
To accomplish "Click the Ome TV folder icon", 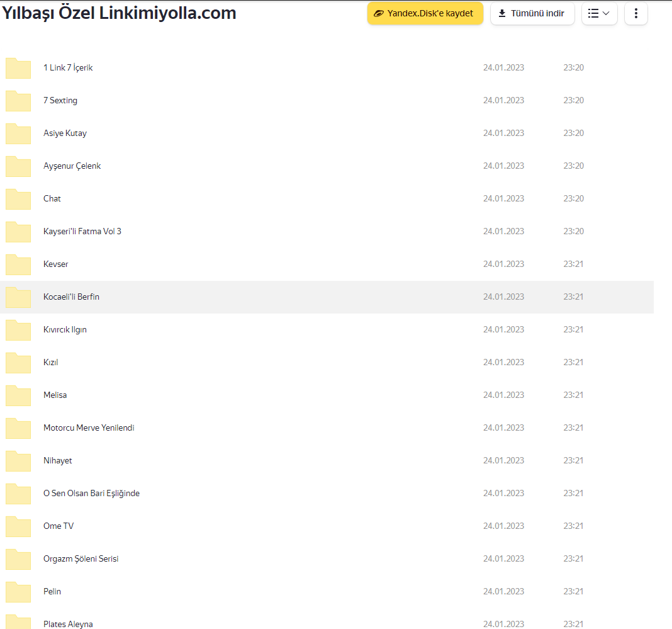I will [18, 526].
